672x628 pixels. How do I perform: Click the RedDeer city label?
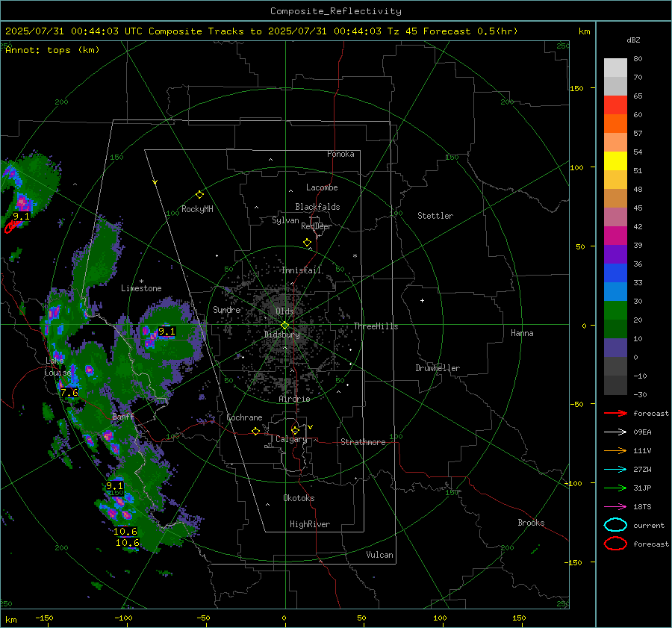click(x=317, y=226)
